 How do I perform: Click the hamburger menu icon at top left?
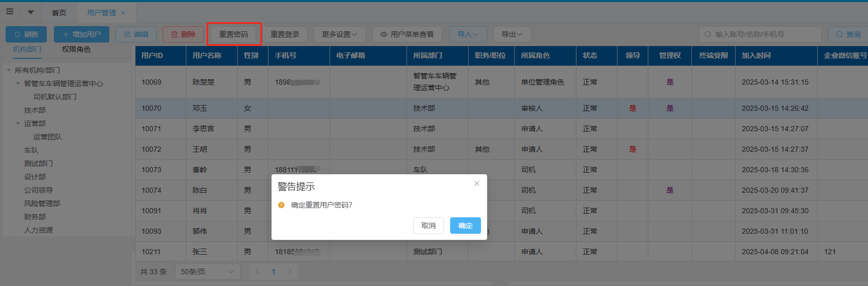10,12
